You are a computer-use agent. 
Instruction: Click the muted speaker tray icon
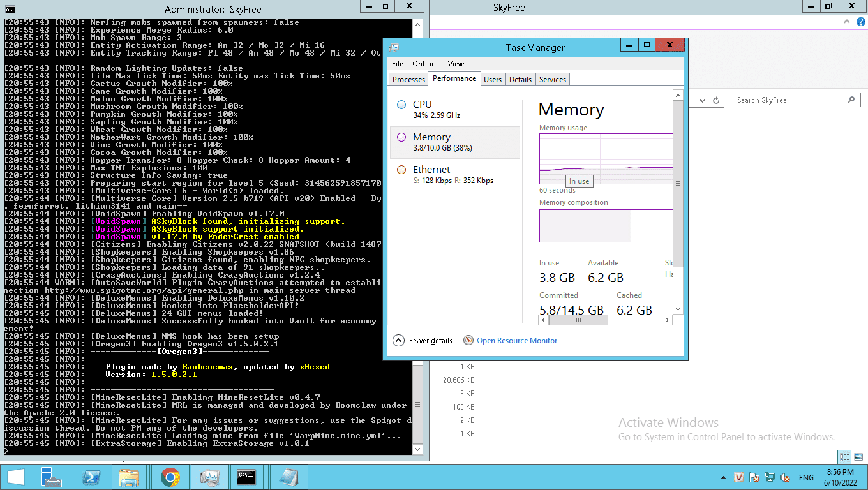coord(786,477)
